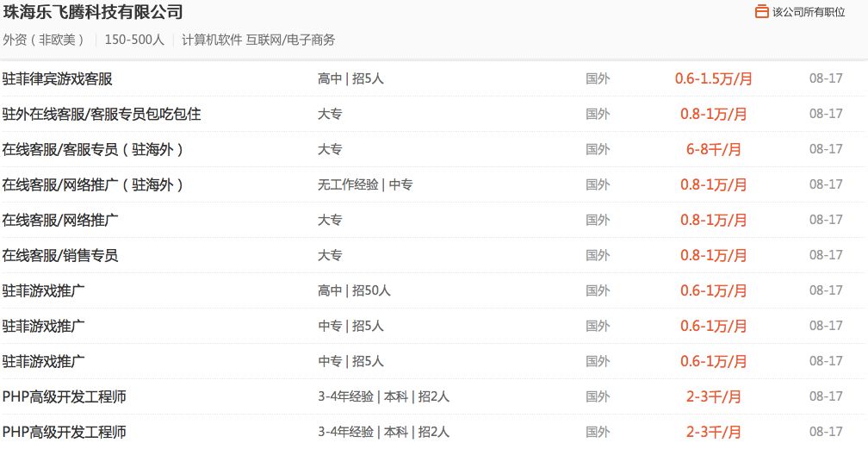Image resolution: width=868 pixels, height=449 pixels.
Task: Click 国外 location in 驻菲律宾游戏客服 row
Action: tap(598, 78)
